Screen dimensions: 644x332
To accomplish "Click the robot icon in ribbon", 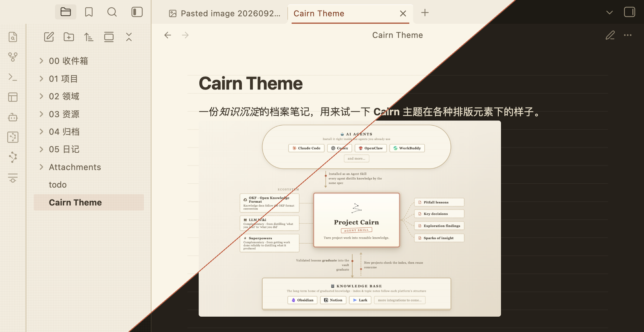I will [x=13, y=117].
